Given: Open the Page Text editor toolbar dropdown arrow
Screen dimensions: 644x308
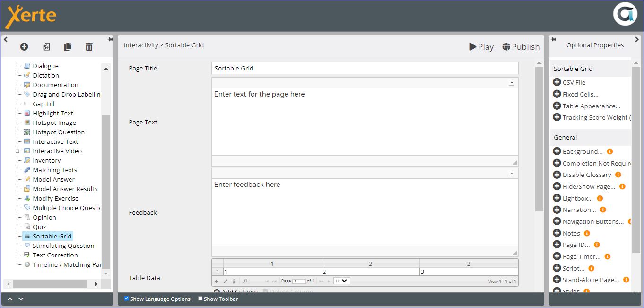Looking at the screenshot, I should click(x=511, y=83).
